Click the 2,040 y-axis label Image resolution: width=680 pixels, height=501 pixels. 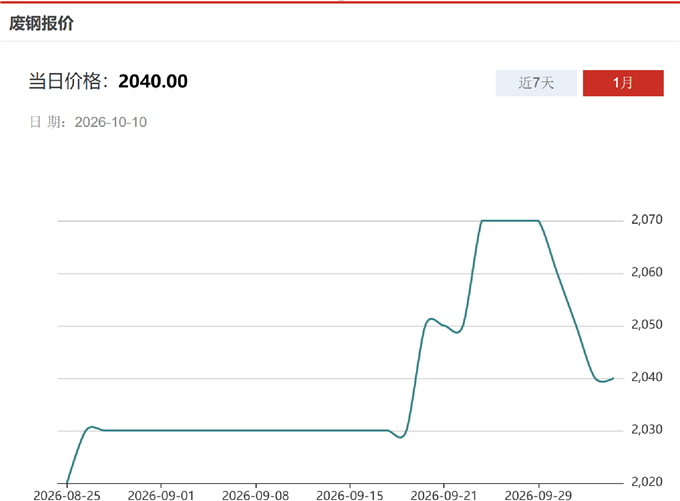[647, 377]
